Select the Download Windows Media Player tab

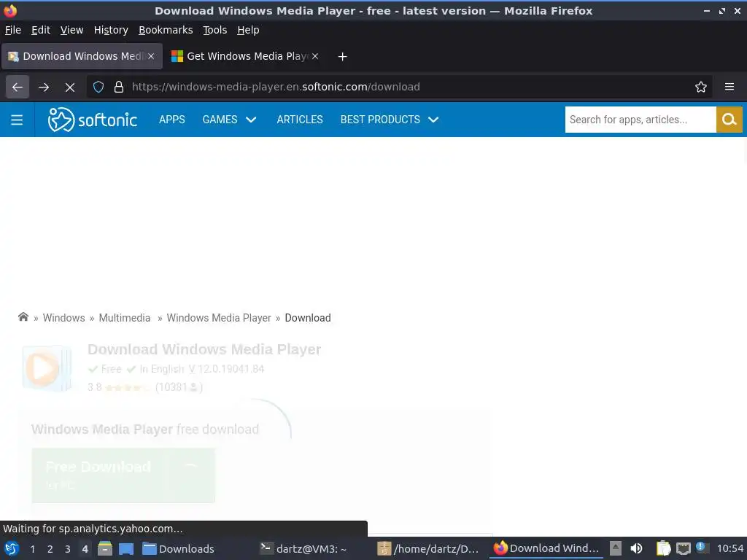[x=82, y=56]
